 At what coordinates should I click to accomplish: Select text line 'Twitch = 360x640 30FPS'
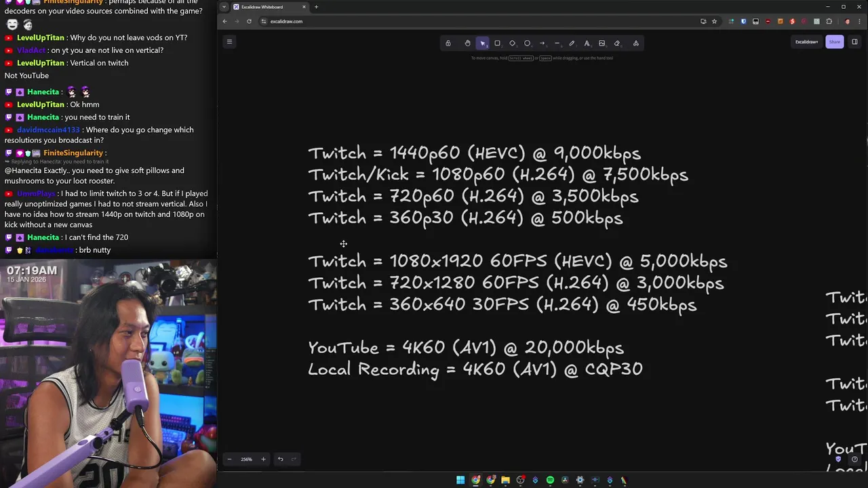click(502, 304)
